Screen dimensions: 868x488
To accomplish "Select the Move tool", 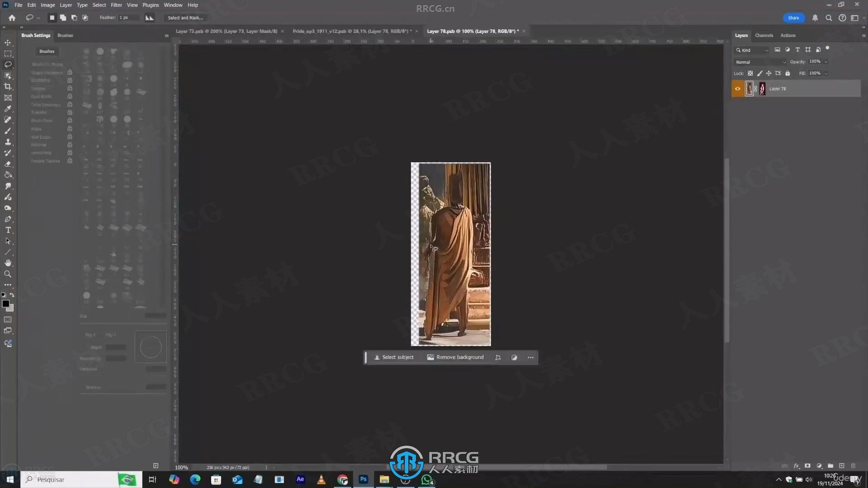I will click(8, 42).
